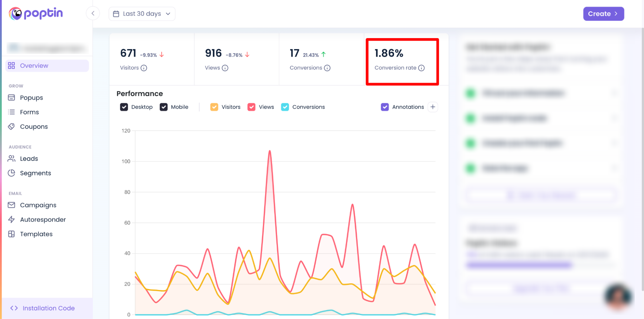The image size is (644, 319).
Task: Open the Last 30 days dropdown
Action: click(x=142, y=14)
